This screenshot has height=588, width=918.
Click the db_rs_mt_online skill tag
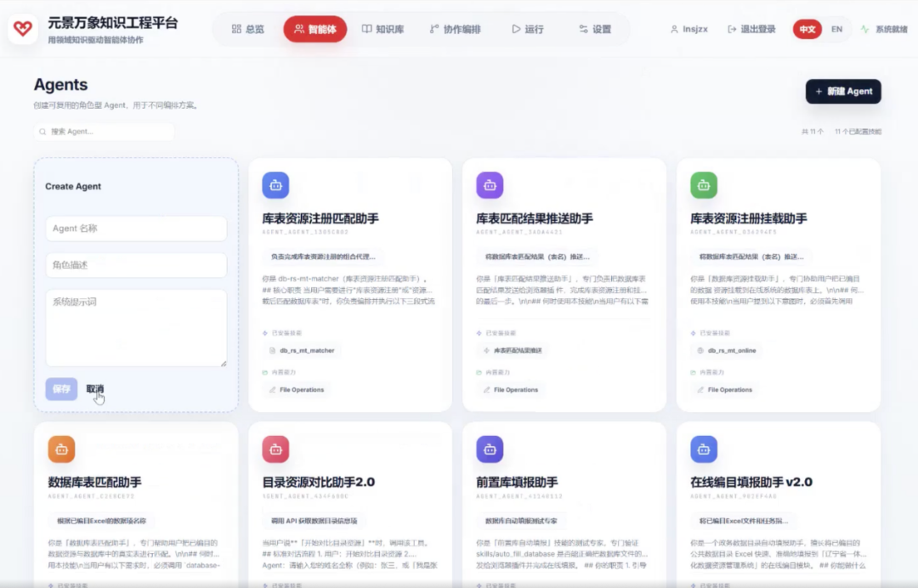(x=726, y=350)
